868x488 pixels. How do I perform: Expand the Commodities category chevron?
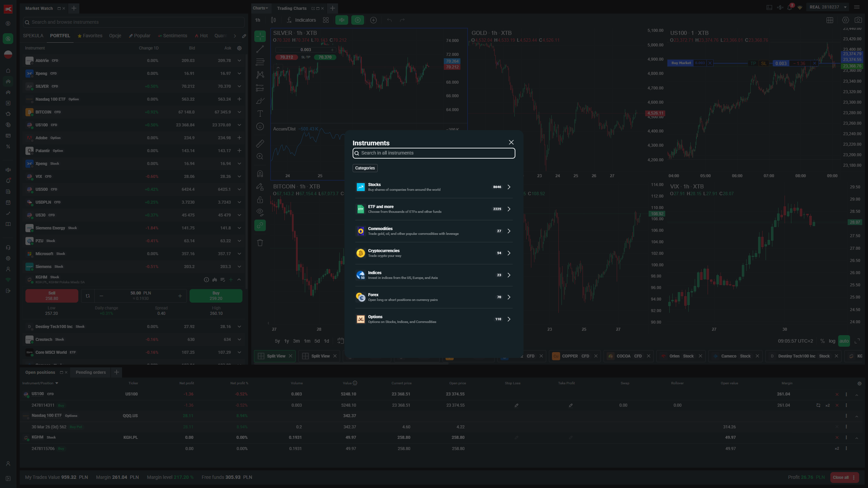[509, 231]
